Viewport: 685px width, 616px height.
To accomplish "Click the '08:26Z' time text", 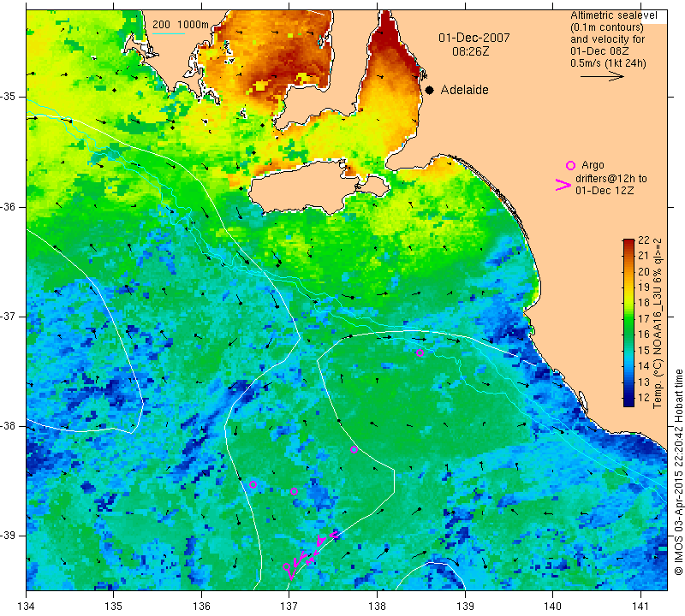I will pyautogui.click(x=470, y=51).
